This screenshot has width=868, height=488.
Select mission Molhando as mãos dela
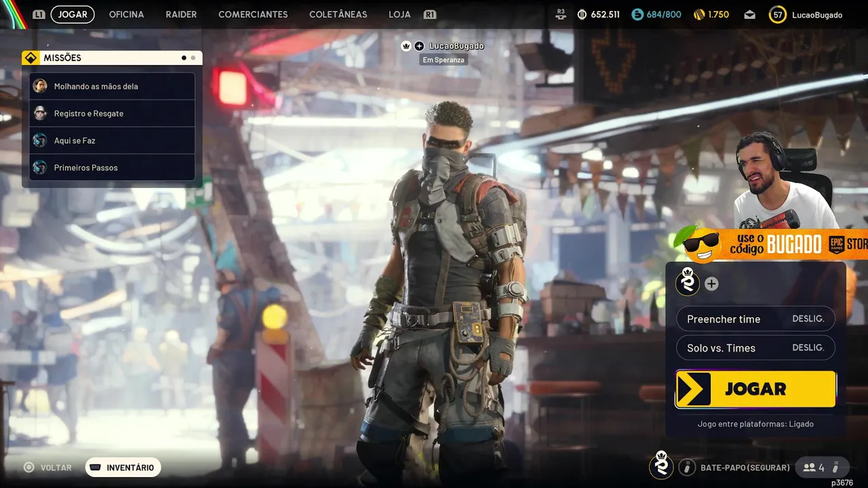113,86
